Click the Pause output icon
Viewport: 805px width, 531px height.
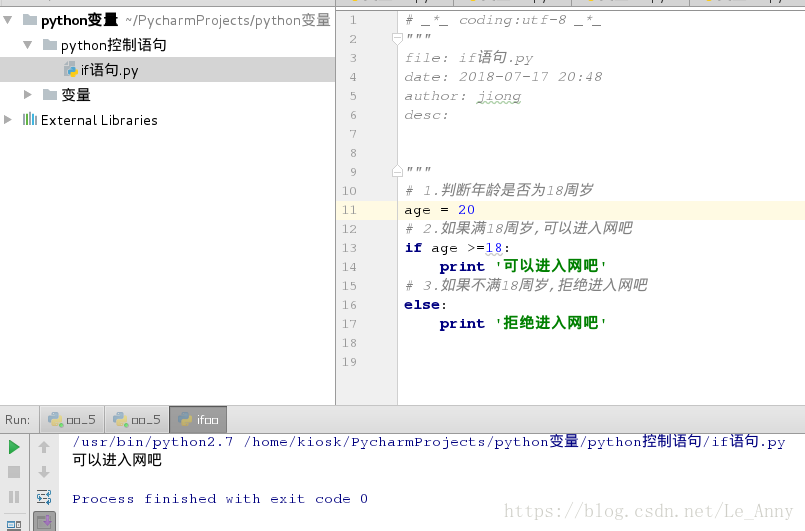[x=14, y=497]
